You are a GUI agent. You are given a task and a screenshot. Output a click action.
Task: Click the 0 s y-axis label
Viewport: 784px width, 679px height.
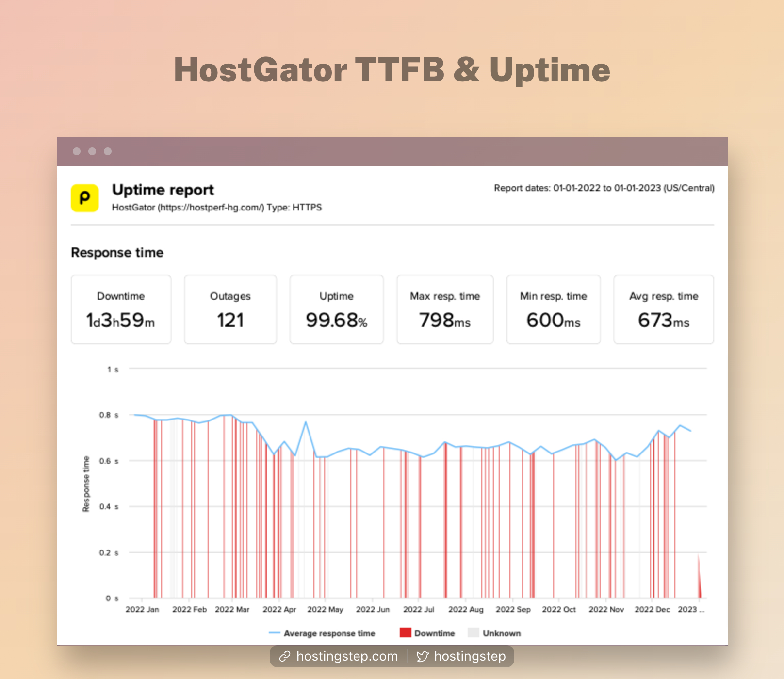click(112, 598)
